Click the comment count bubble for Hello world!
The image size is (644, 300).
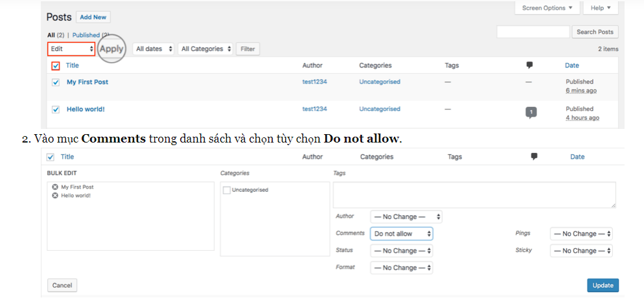[x=531, y=112]
